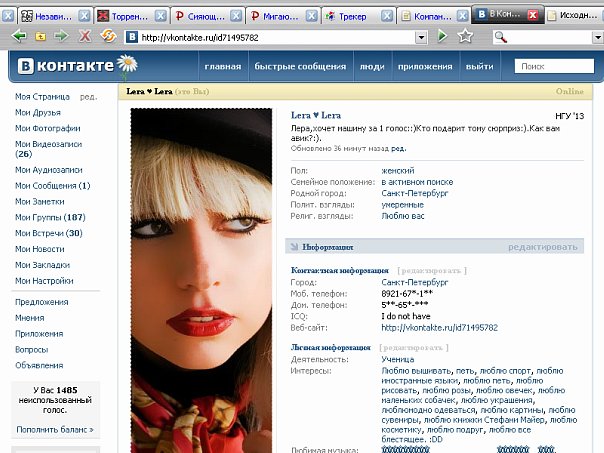Click редактировать in the Информация header
This screenshot has width=604, height=453.
542,246
